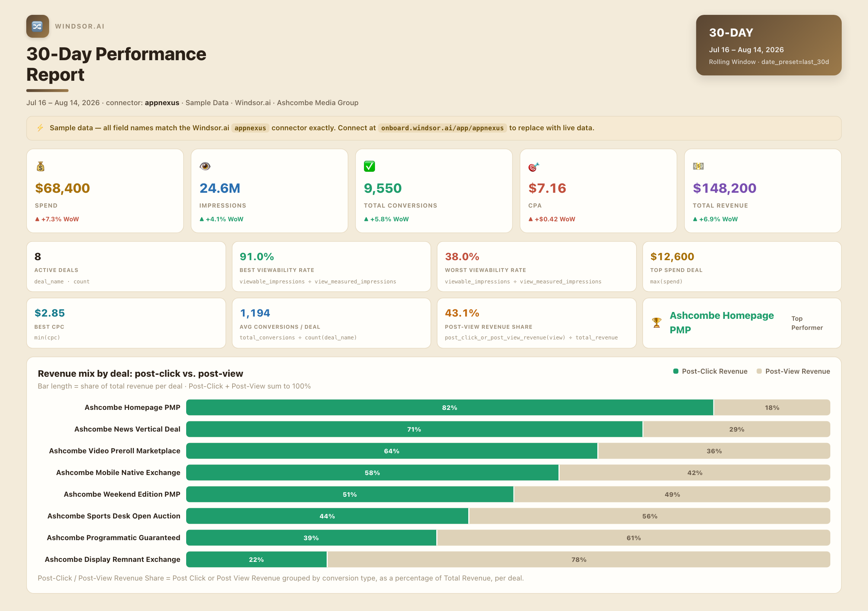Click the 61% post-view bar segment
This screenshot has height=611, width=868.
(634, 538)
